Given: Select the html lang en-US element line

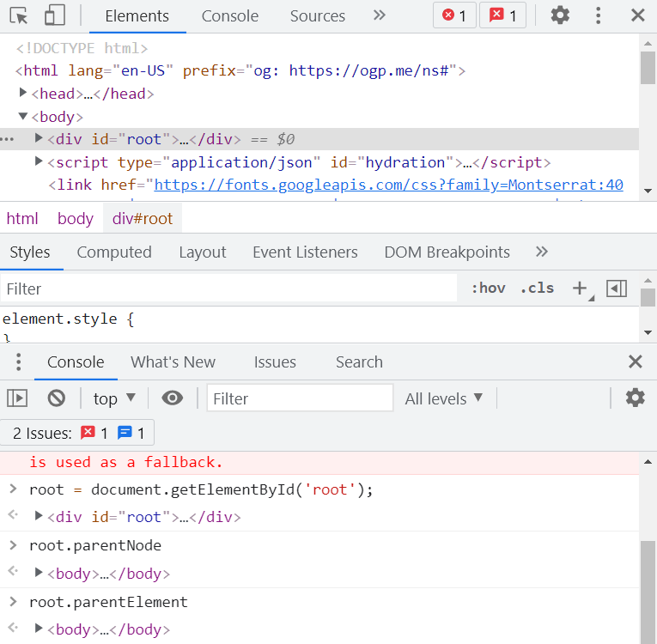Looking at the screenshot, I should click(x=240, y=70).
